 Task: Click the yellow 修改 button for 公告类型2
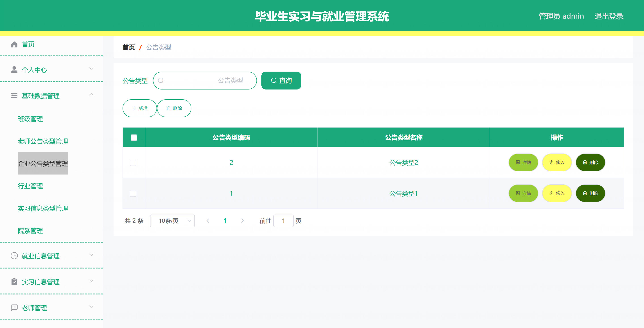click(x=557, y=163)
